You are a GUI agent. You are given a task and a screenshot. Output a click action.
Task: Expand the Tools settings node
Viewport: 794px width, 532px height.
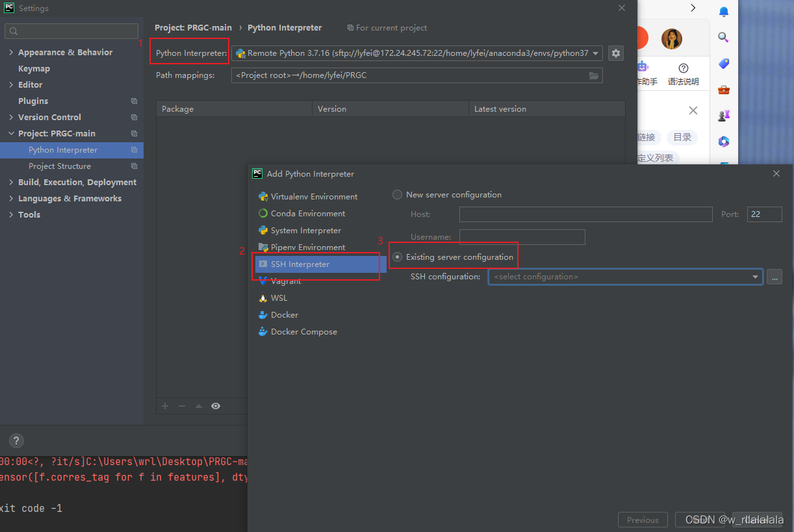point(11,215)
